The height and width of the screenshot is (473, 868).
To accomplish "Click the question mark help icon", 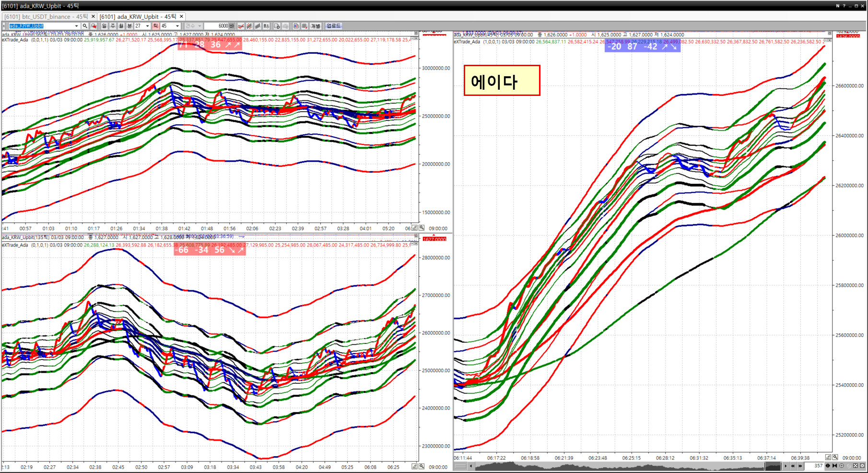I will 844,6.
